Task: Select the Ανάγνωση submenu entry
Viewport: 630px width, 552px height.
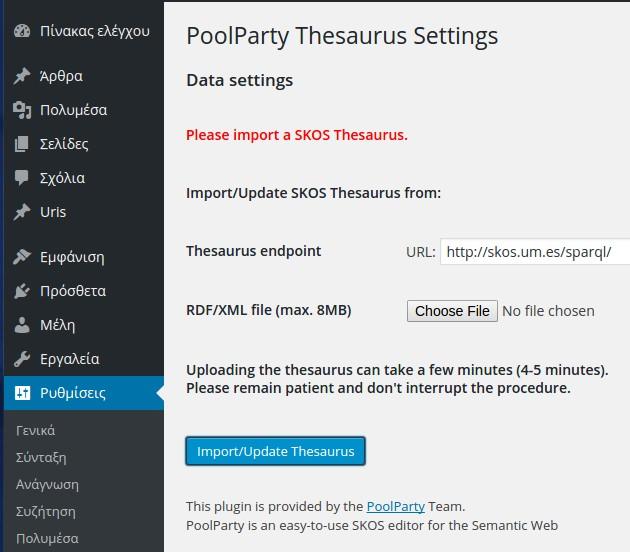Action: point(47,485)
